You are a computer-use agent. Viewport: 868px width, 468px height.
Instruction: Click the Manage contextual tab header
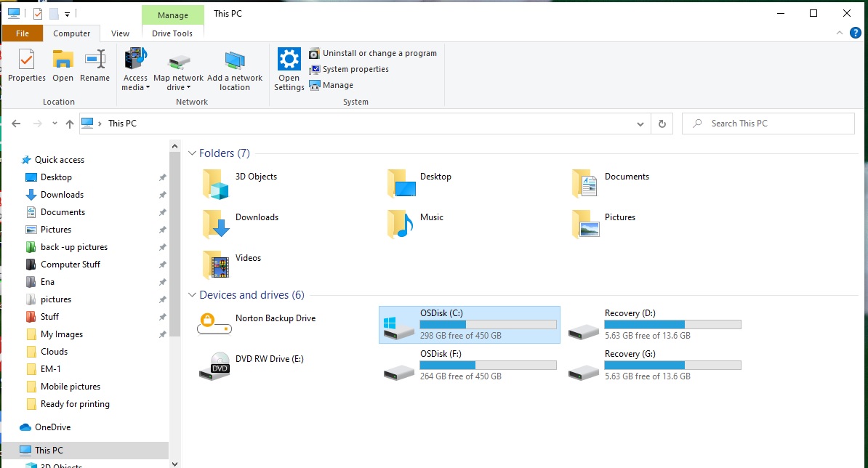coord(173,15)
